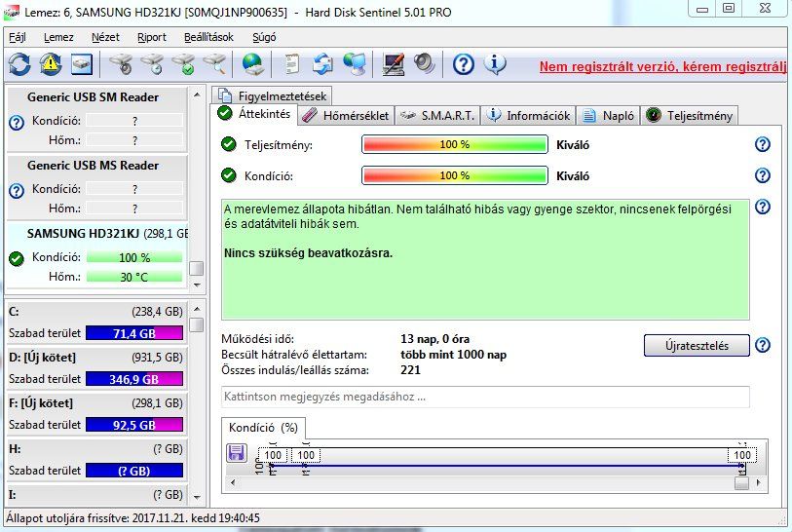Viewport: 792px width, 532px height.
Task: Select Generic USB SM Reader in disk list
Action: pos(96,119)
